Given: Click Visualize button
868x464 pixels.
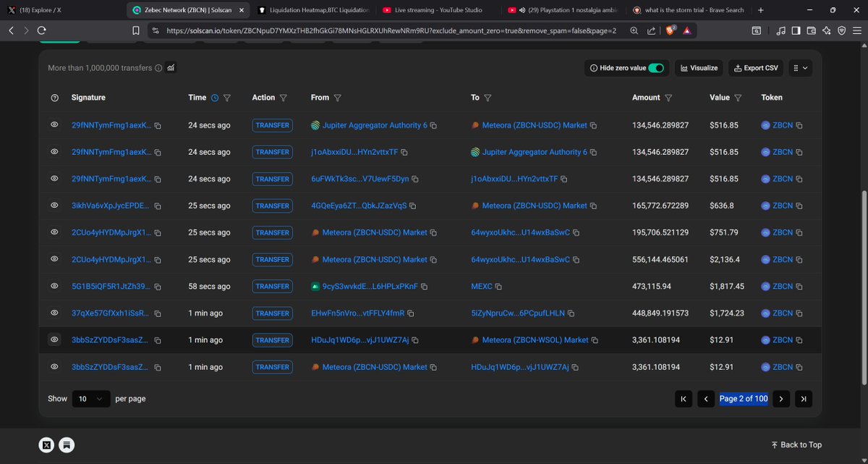Looking at the screenshot, I should 699,68.
